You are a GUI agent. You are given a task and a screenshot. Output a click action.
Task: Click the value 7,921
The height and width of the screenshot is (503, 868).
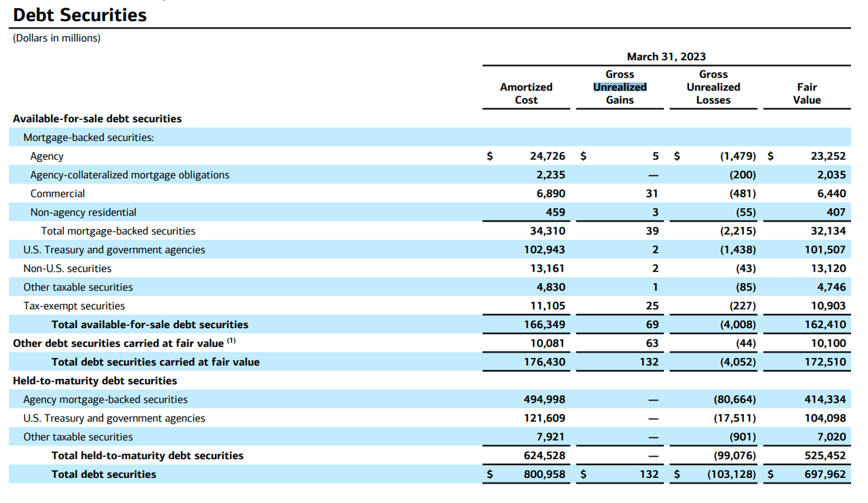(x=551, y=437)
